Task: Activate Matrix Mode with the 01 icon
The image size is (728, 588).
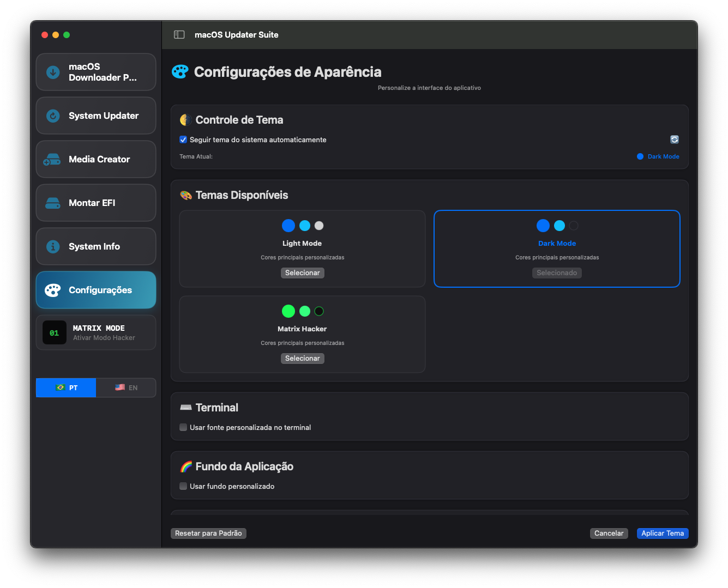Action: pos(54,332)
